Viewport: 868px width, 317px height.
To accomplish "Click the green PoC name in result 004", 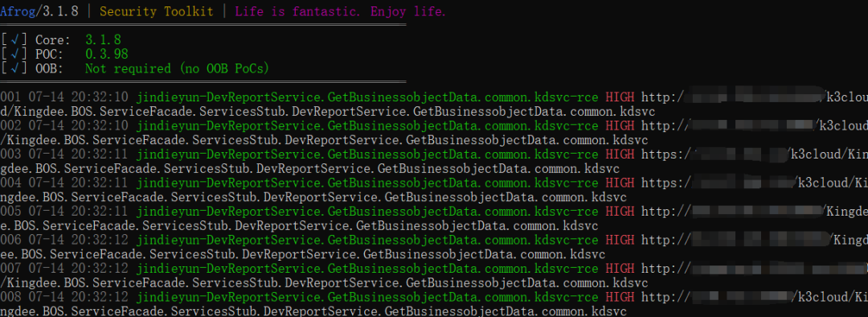I will pyautogui.click(x=367, y=183).
